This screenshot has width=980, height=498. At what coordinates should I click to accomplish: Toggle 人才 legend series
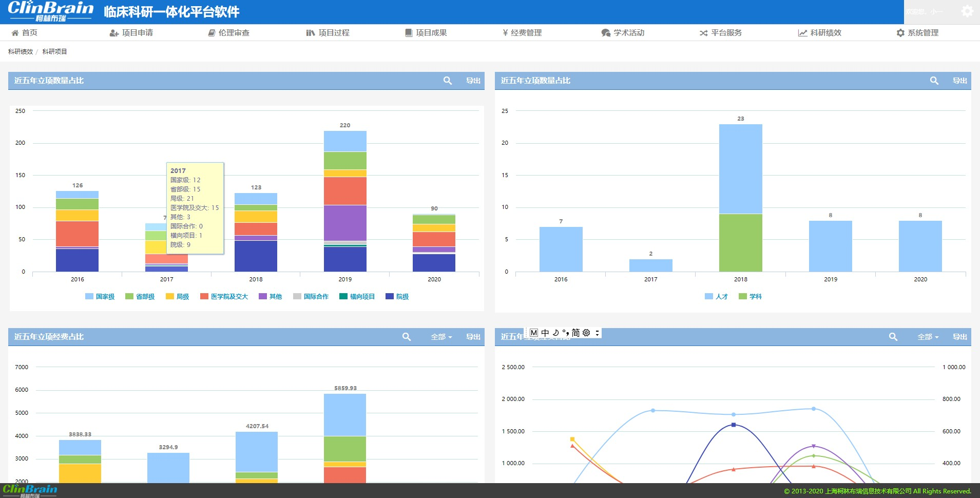(x=716, y=296)
